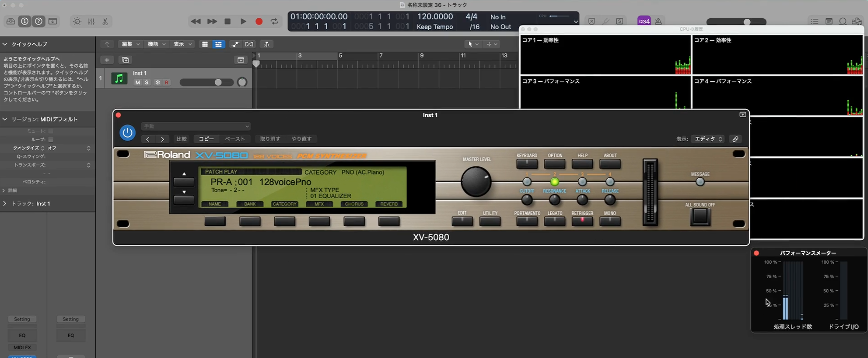Viewport: 868px width, 358px height.
Task: Collapse the リージョン: MIDIデフォルト section
Action: (5, 119)
